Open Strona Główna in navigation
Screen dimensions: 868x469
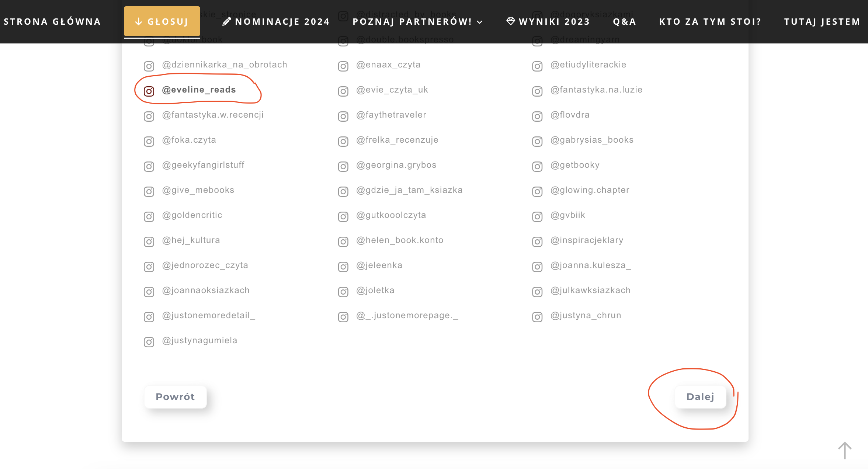52,22
